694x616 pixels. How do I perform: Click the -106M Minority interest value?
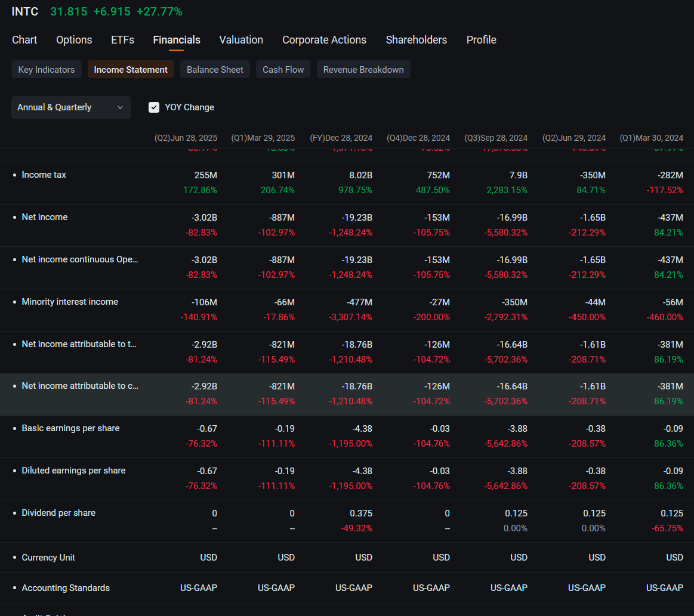204,302
